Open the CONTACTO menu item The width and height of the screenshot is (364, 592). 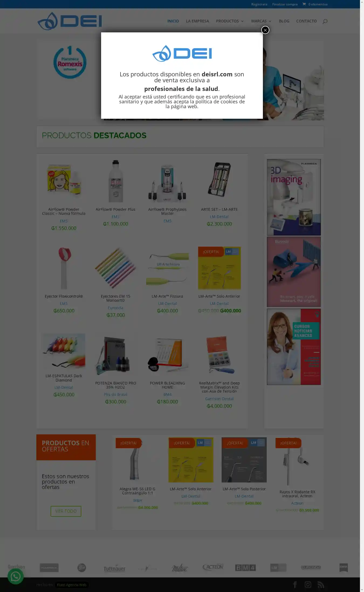coord(306,21)
